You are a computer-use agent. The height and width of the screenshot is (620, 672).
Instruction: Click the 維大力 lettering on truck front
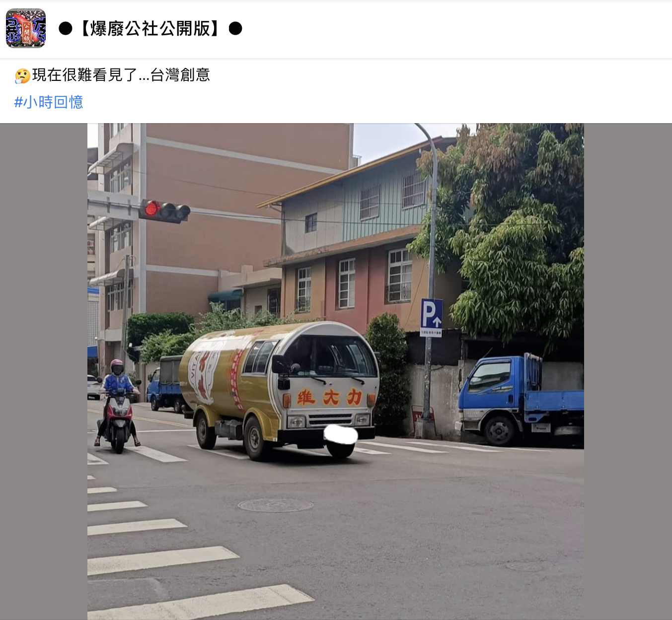tap(330, 397)
